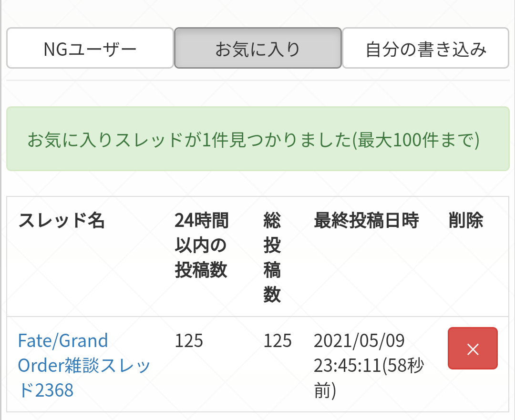The width and height of the screenshot is (515, 420).
Task: Click the 1件見つかりました text in the banner
Action: 268,140
